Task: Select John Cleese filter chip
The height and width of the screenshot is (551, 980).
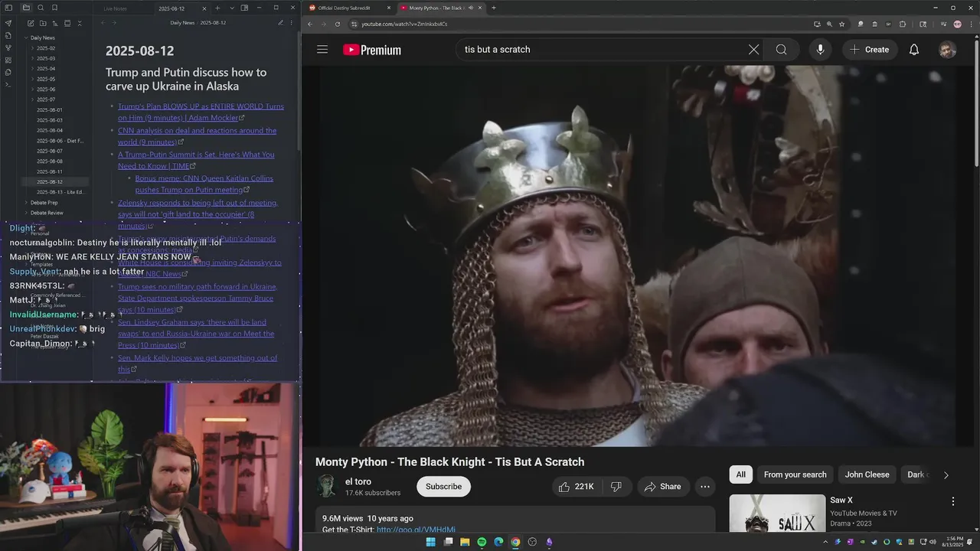Action: [x=867, y=474]
